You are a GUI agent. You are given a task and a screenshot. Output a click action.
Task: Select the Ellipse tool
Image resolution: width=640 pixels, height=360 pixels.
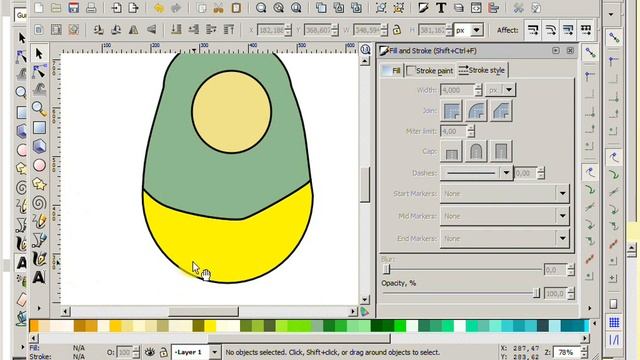click(39, 165)
